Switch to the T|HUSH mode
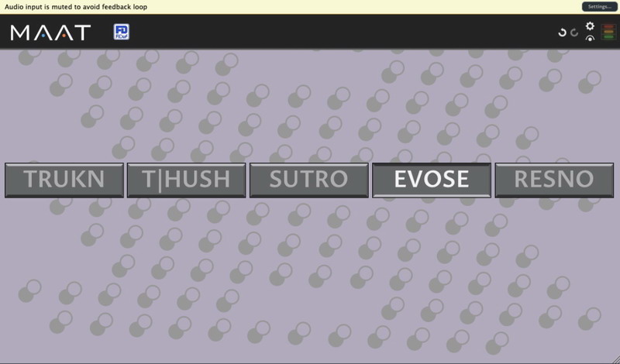Viewport: 620px width, 364px height. coord(186,180)
